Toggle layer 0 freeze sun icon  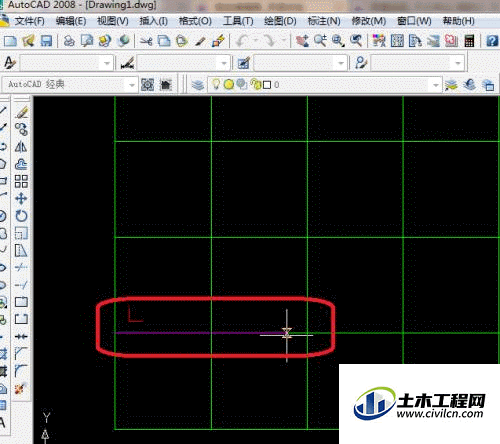coord(229,85)
